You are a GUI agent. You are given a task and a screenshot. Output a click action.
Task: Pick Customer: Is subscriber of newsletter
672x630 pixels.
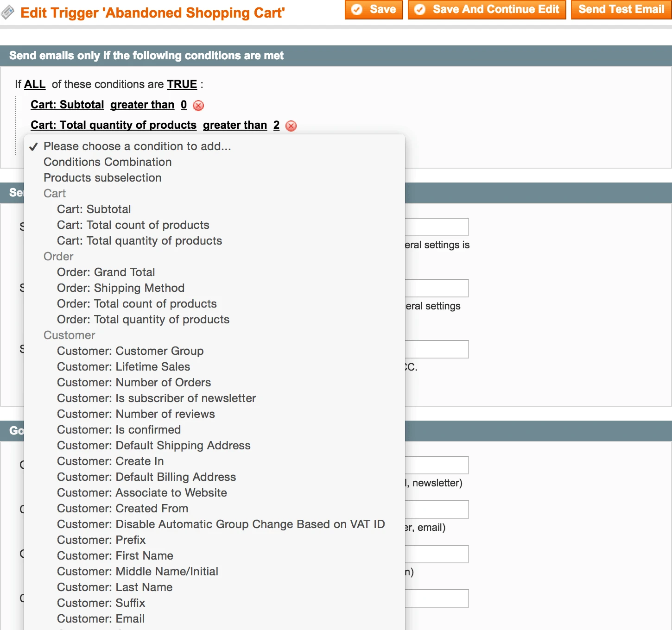[156, 398]
